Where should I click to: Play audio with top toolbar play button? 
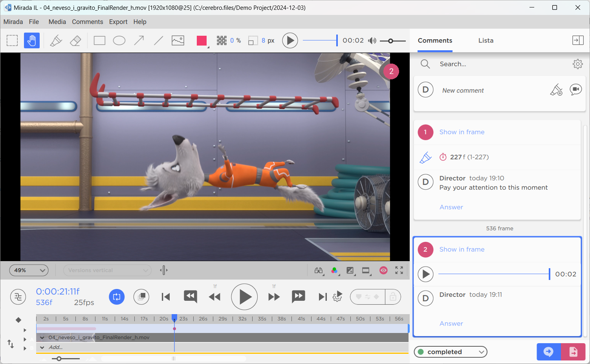tap(290, 40)
